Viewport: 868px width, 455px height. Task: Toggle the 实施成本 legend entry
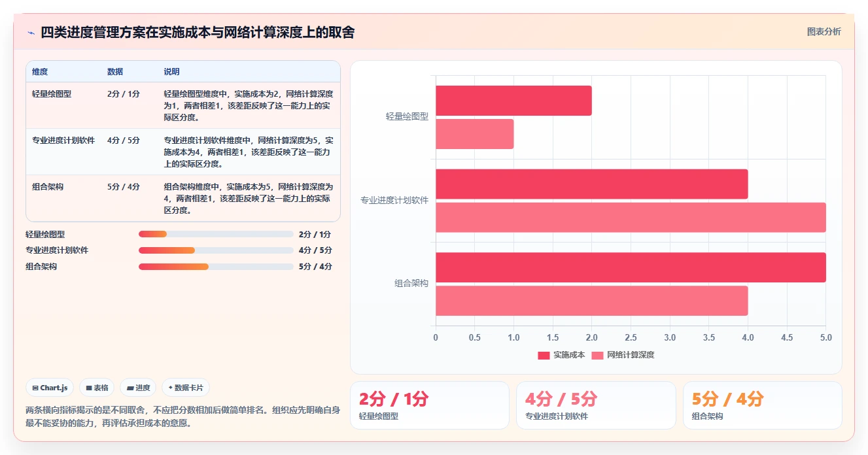point(561,355)
